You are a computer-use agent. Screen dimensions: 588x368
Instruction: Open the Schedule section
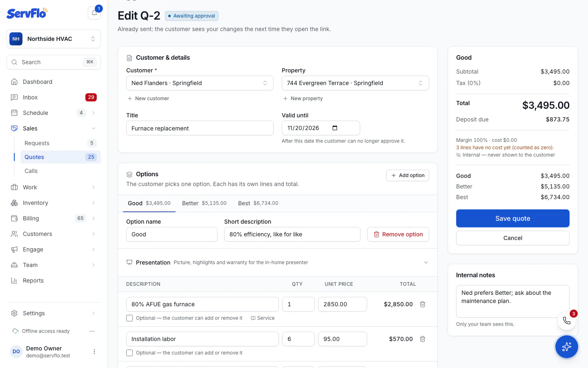[53, 113]
